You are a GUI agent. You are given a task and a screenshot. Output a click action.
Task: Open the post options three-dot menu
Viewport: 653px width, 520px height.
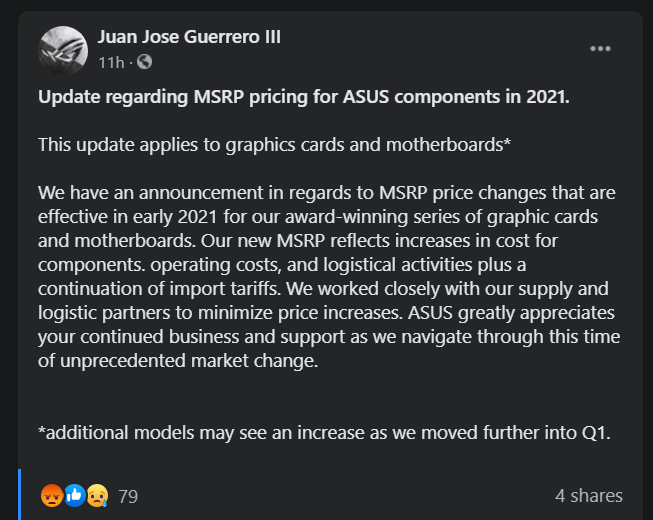tap(600, 48)
